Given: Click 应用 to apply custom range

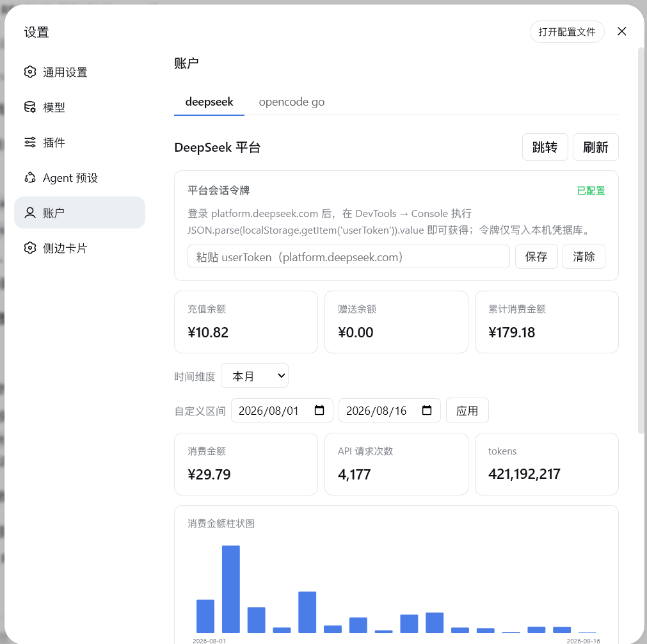Looking at the screenshot, I should point(467,410).
